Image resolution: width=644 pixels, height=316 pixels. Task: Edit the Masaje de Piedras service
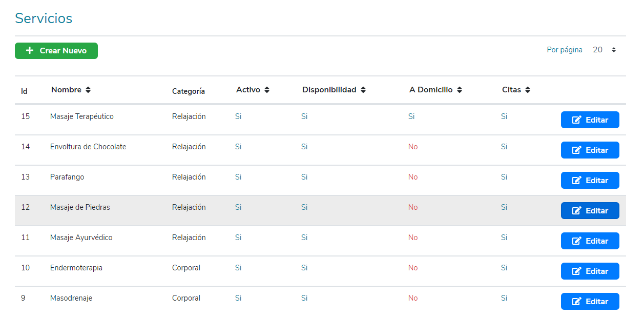[590, 211]
